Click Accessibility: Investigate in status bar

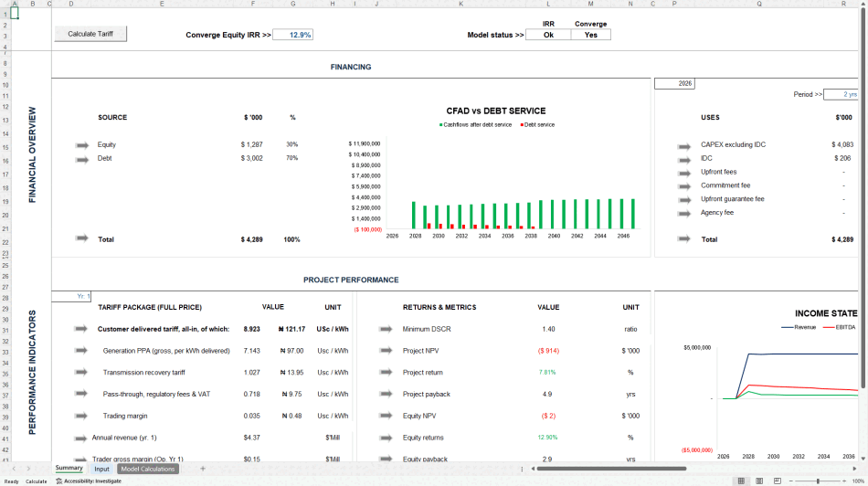point(89,481)
